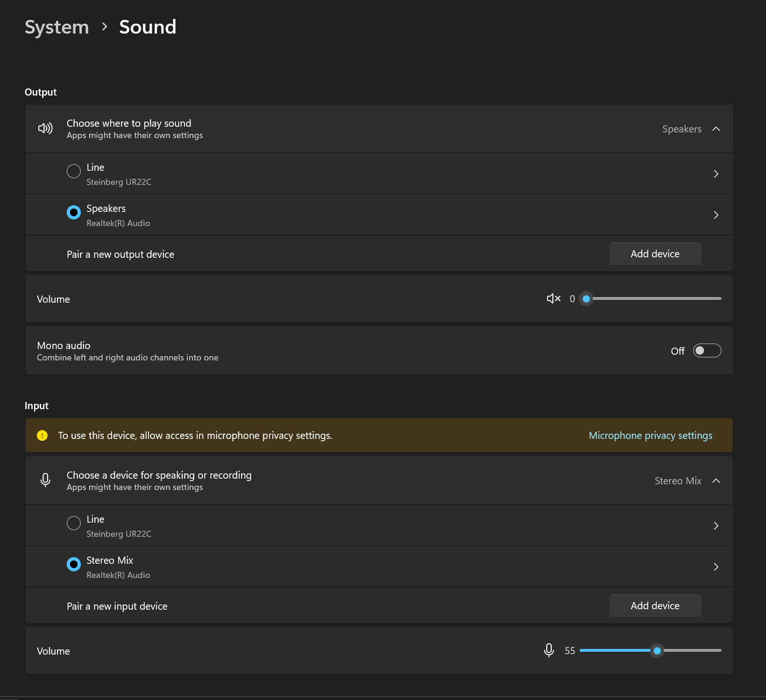This screenshot has height=700, width=766.
Task: Click the yellow warning icon in the Input banner
Action: (x=42, y=435)
